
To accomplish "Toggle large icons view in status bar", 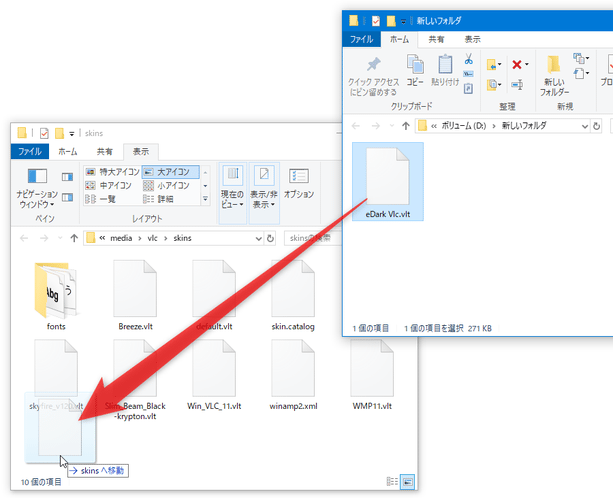I will 406,481.
